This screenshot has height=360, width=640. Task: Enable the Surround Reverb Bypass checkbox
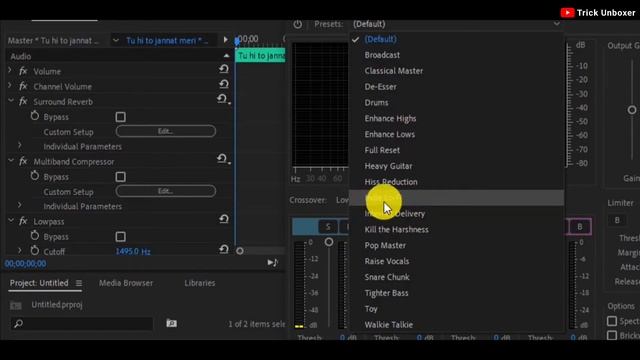pos(120,117)
